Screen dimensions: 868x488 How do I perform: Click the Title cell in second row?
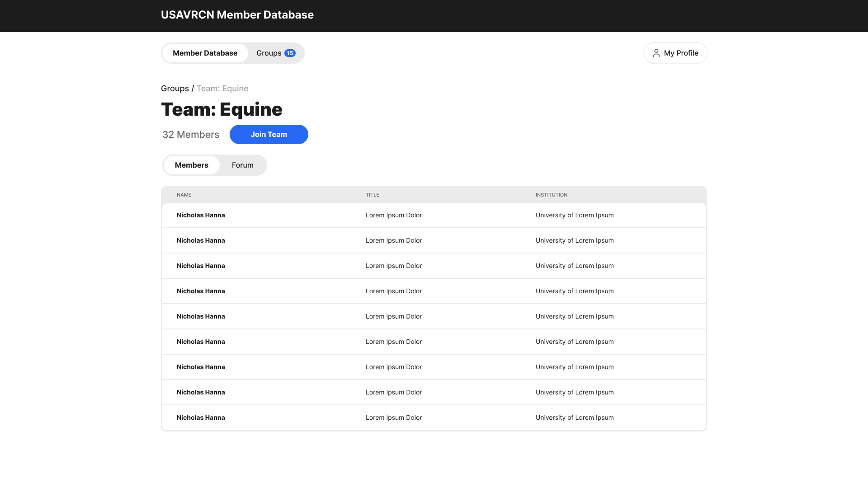click(393, 240)
